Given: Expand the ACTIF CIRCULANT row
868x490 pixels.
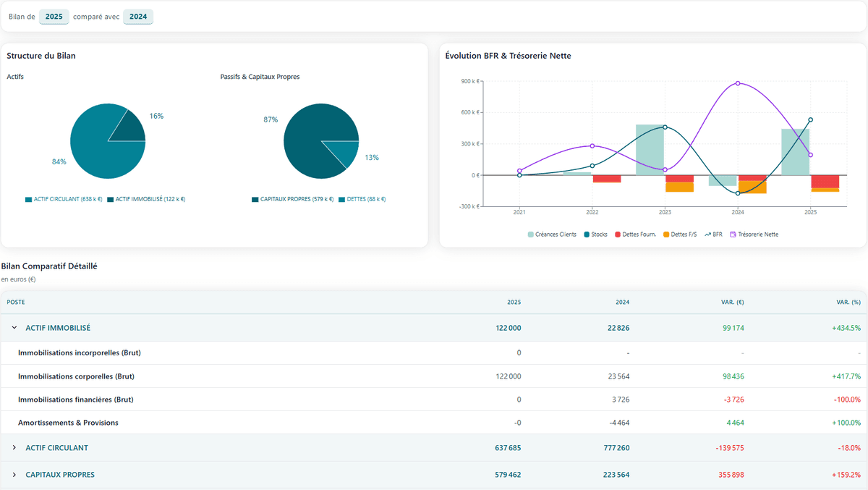Looking at the screenshot, I should tap(14, 448).
